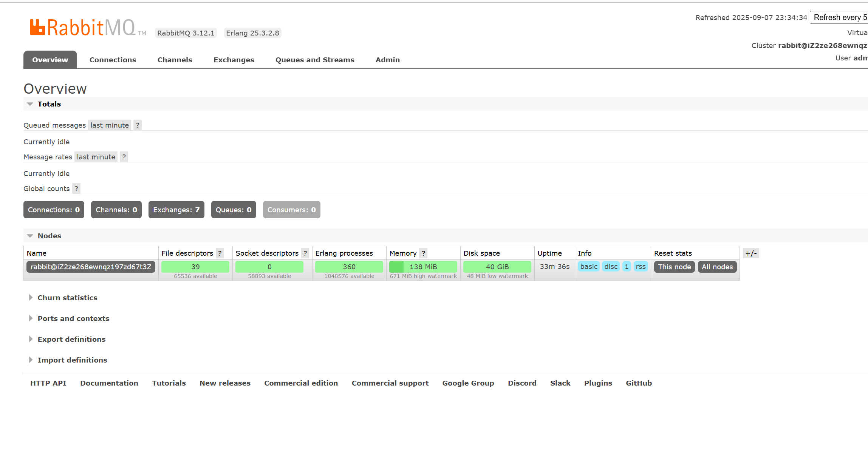This screenshot has height=463, width=868.
Task: Switch to the Connections tab
Action: click(x=113, y=60)
